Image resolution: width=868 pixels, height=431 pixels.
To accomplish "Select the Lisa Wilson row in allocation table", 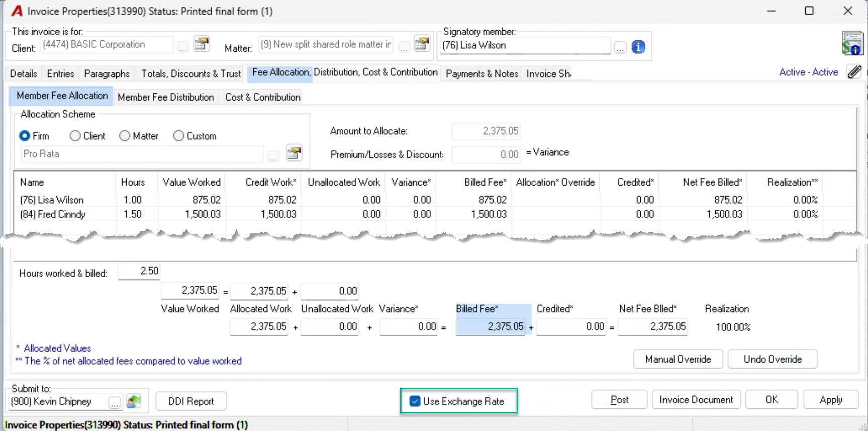I will click(x=435, y=200).
